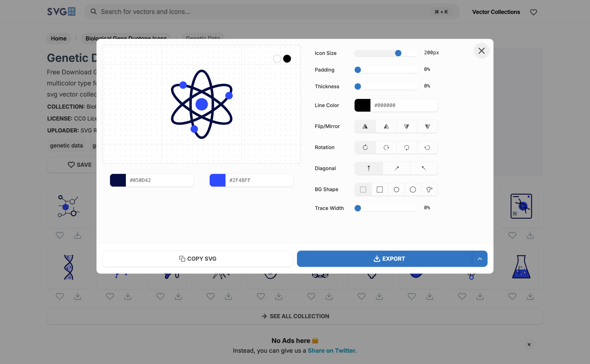Click the COPY SVG button
The height and width of the screenshot is (364, 590).
[x=198, y=259]
